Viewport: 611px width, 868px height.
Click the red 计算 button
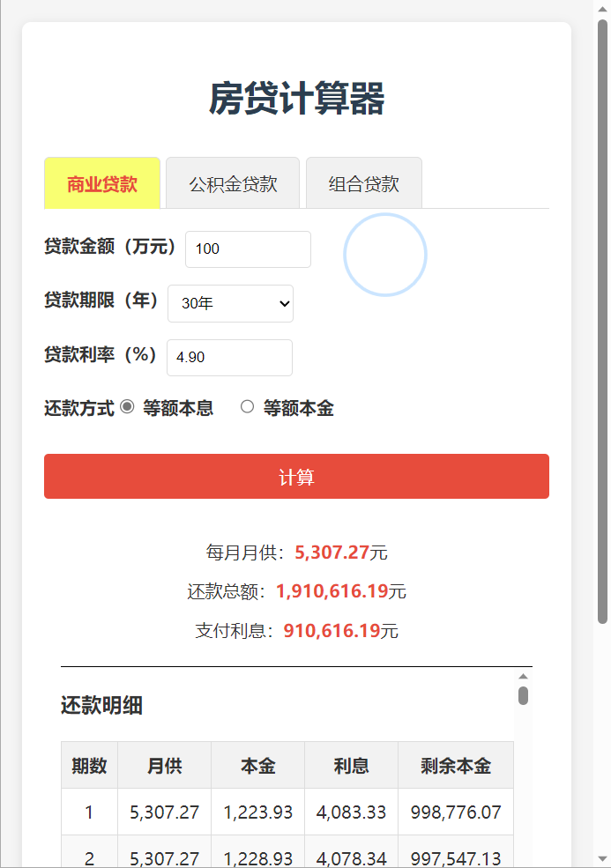(x=296, y=477)
